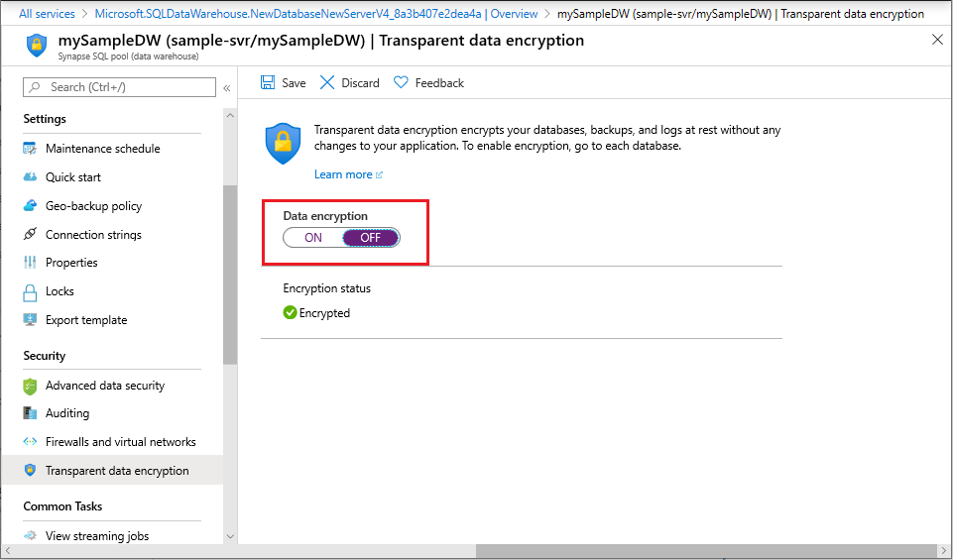
Task: Click the Locks padlock icon
Action: pos(30,292)
